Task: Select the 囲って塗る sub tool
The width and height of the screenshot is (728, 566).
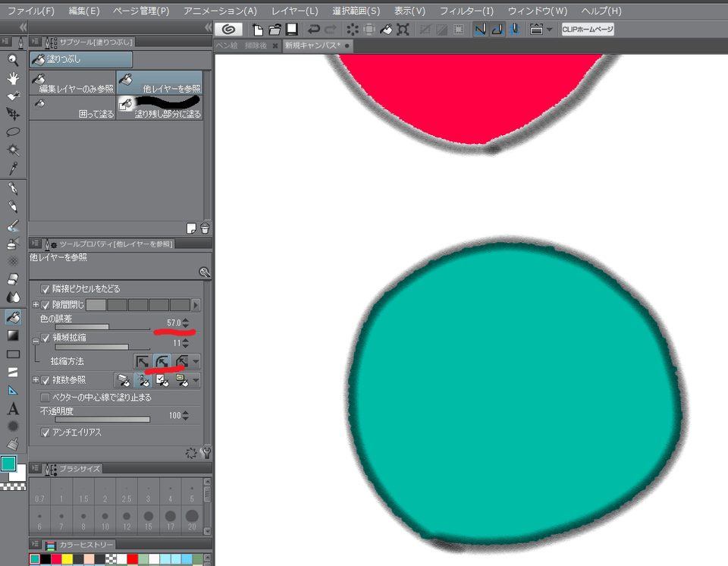Action: 73,108
